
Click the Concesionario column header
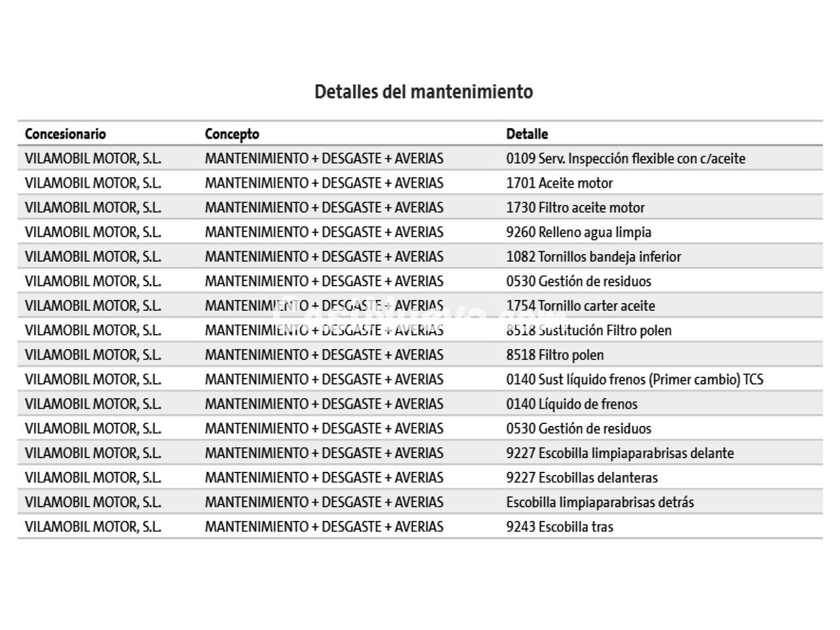65,134
